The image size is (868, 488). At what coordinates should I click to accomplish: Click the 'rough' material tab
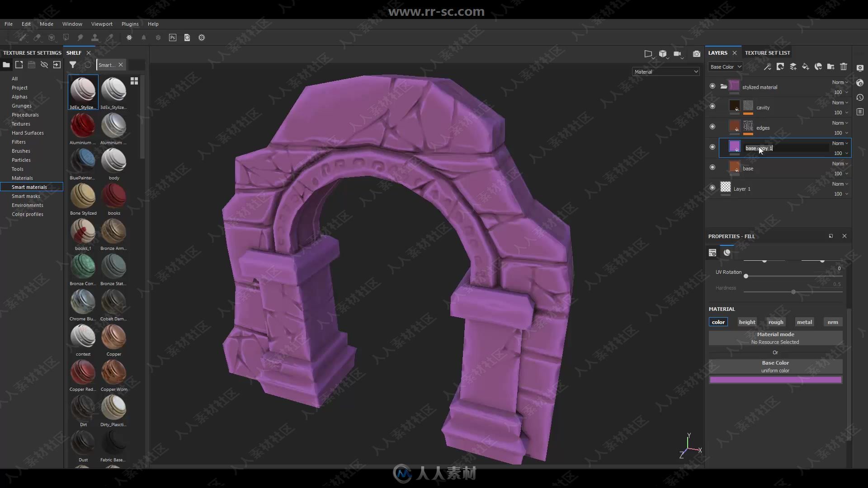pyautogui.click(x=776, y=321)
